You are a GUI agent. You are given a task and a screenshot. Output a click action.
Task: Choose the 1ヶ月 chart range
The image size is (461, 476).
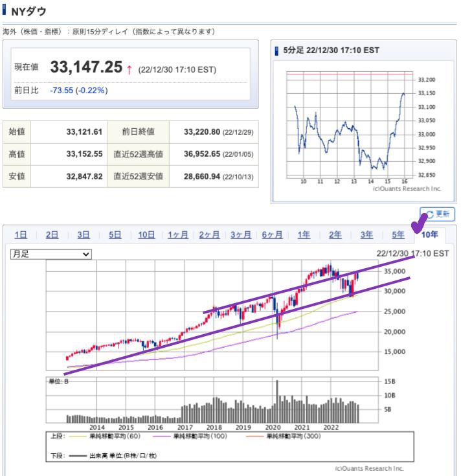pyautogui.click(x=178, y=234)
